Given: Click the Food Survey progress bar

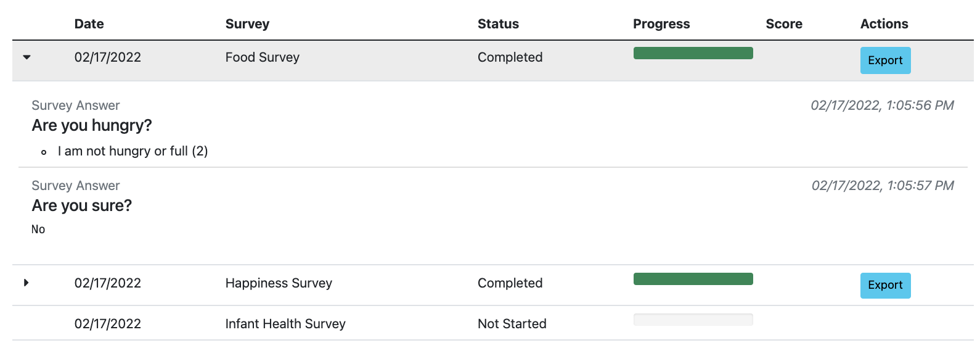Looking at the screenshot, I should tap(693, 53).
